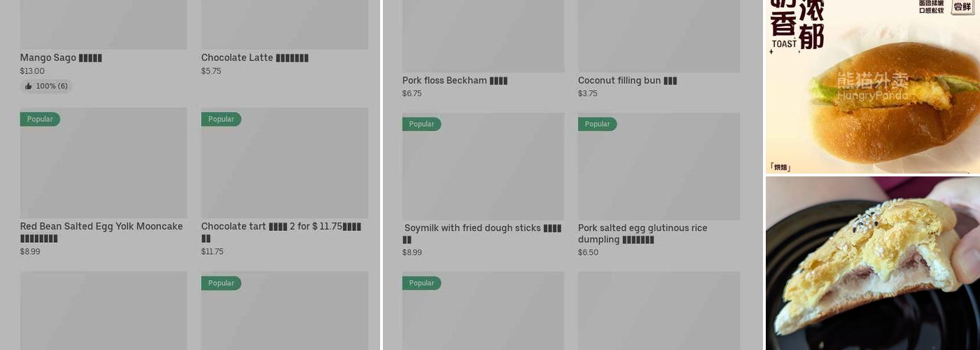The height and width of the screenshot is (350, 980).
Task: Click the $6.50 price under the Pork dumpling
Action: coord(588,253)
